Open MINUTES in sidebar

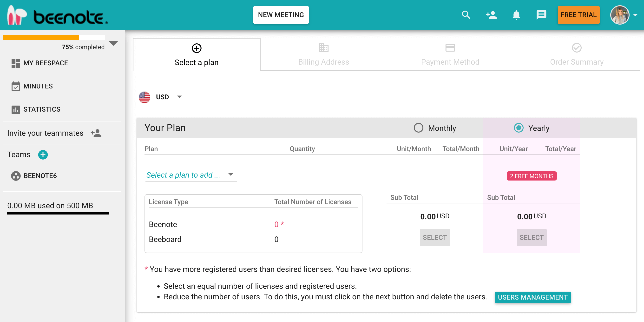(38, 86)
